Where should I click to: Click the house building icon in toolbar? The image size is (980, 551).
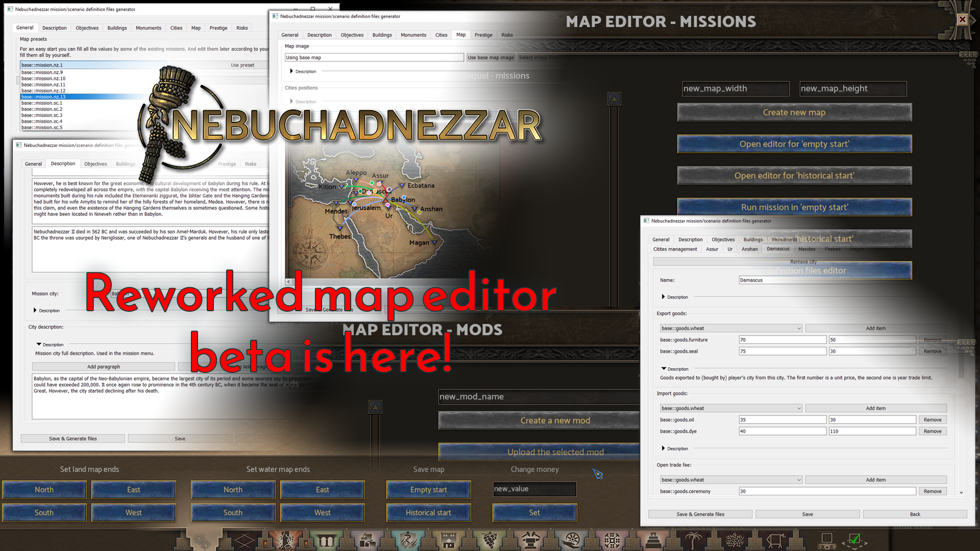449,540
